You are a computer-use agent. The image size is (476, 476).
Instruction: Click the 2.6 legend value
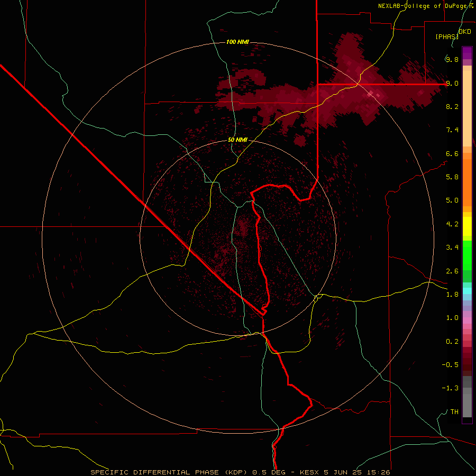click(x=452, y=271)
